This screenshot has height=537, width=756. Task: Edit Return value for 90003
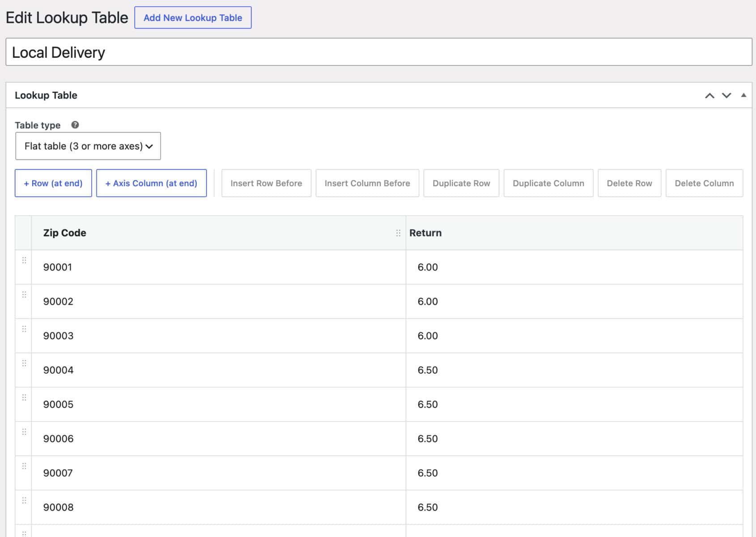click(574, 336)
